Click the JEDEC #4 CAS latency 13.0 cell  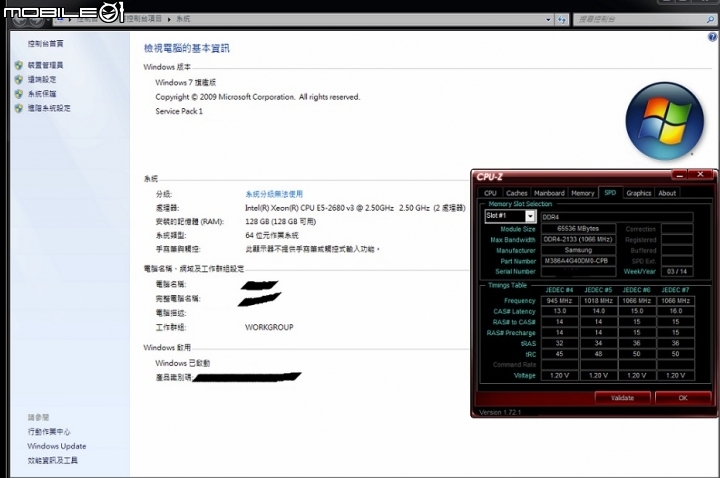(559, 311)
